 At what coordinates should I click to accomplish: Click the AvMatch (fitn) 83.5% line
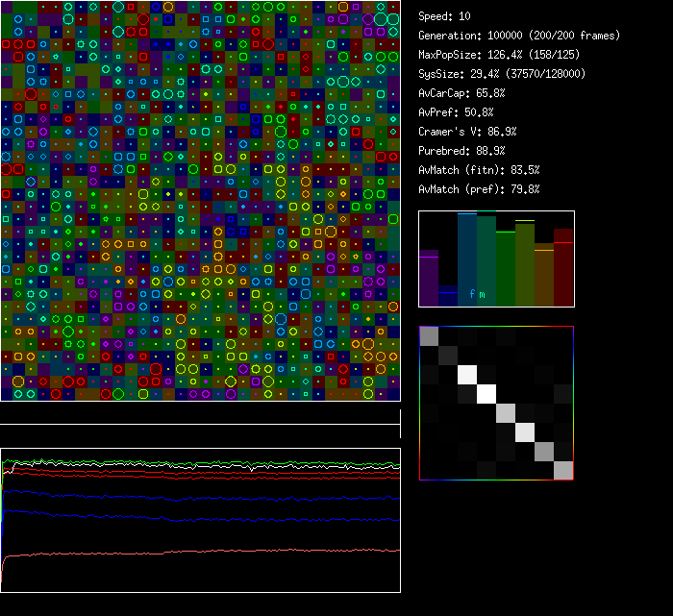479,170
